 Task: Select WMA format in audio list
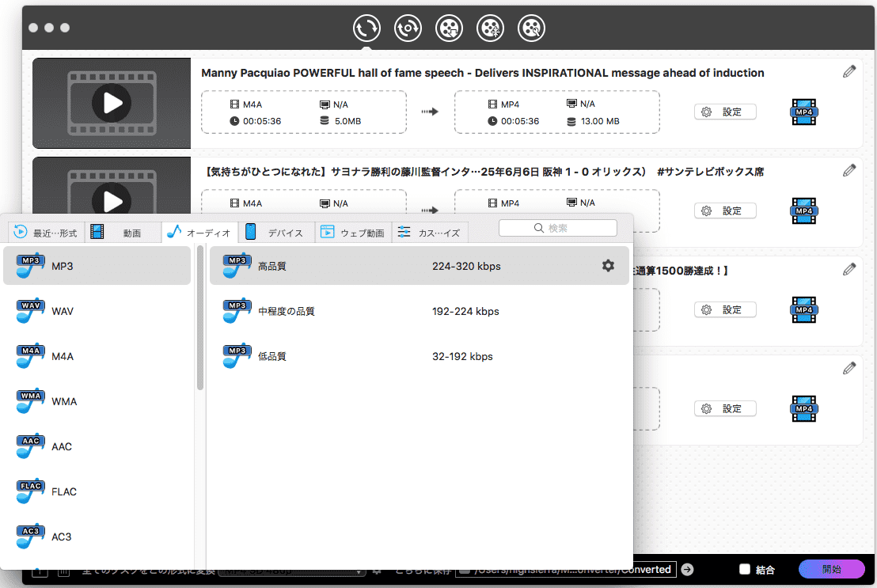point(97,402)
